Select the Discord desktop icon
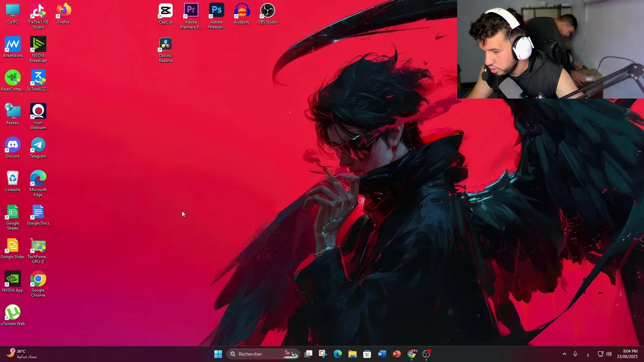This screenshot has width=644, height=362. point(13,148)
